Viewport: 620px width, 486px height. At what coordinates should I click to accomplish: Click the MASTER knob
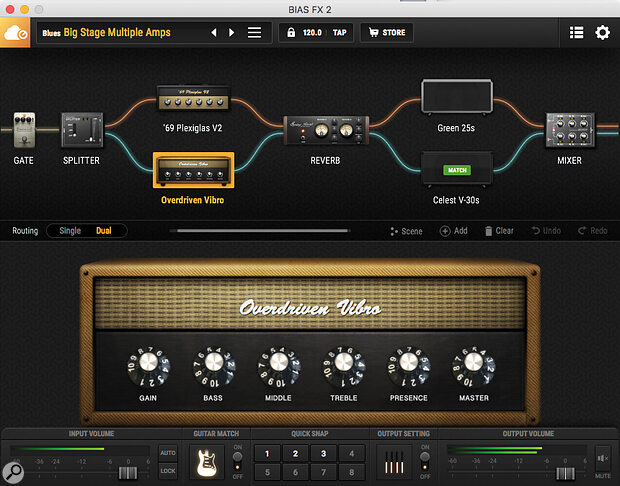[474, 366]
